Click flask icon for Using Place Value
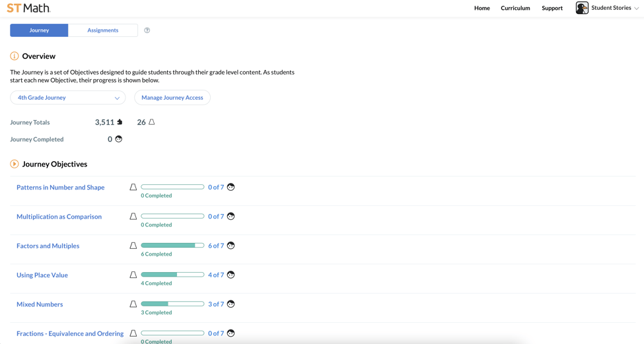Image resolution: width=644 pixels, height=344 pixels. (x=133, y=275)
